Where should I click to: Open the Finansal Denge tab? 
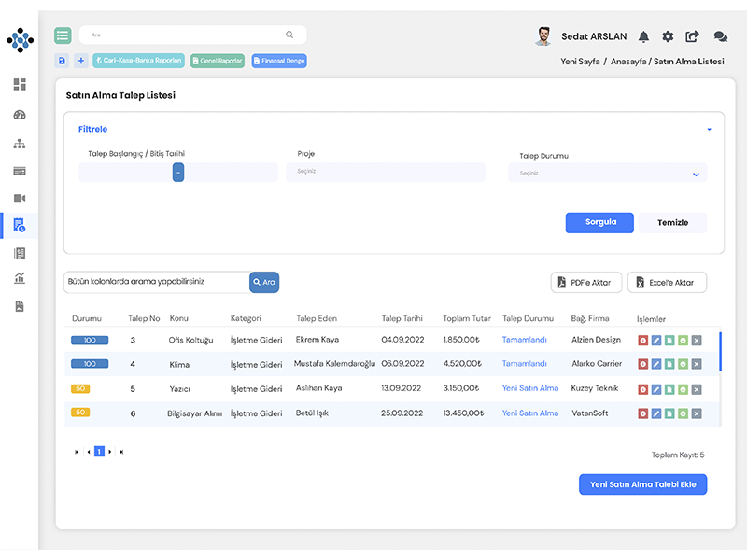click(278, 61)
